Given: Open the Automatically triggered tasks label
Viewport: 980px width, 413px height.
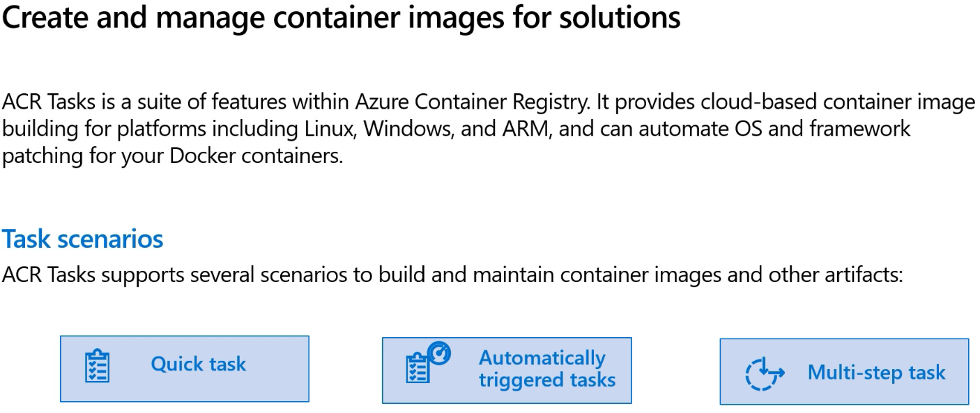Looking at the screenshot, I should [x=547, y=369].
